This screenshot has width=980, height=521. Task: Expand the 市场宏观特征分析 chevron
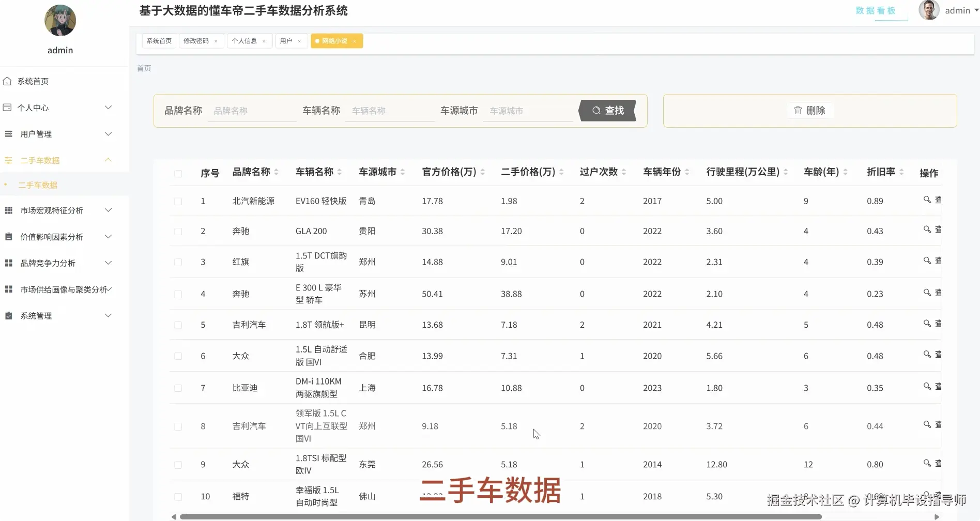click(109, 210)
